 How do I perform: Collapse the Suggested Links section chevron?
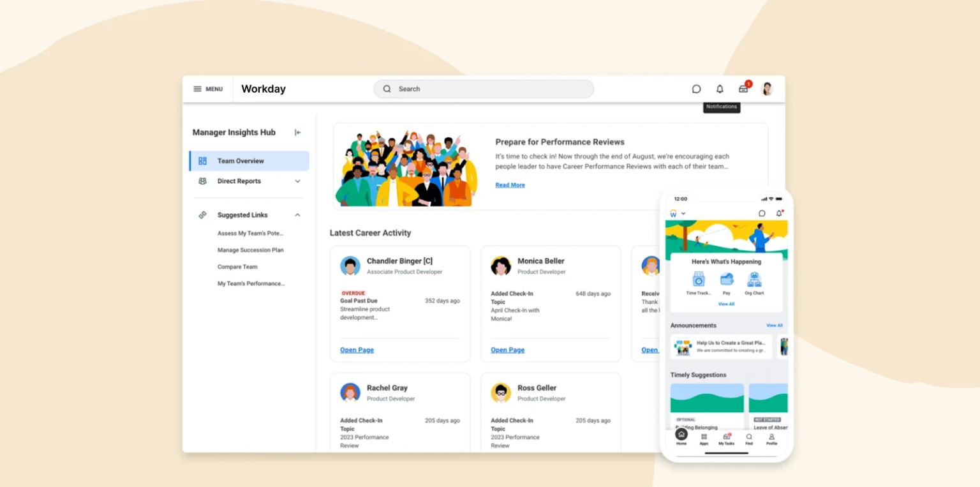[297, 215]
